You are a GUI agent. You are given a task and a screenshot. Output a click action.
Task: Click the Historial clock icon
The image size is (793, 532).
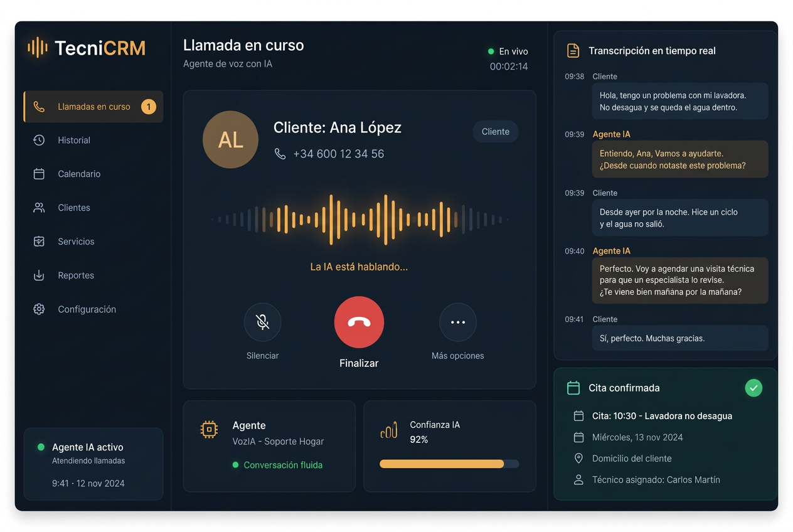(39, 141)
